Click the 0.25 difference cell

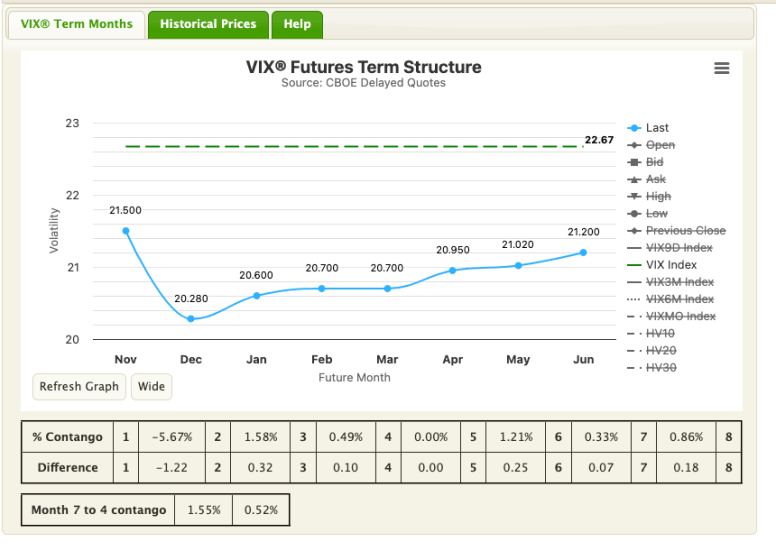[x=516, y=468]
